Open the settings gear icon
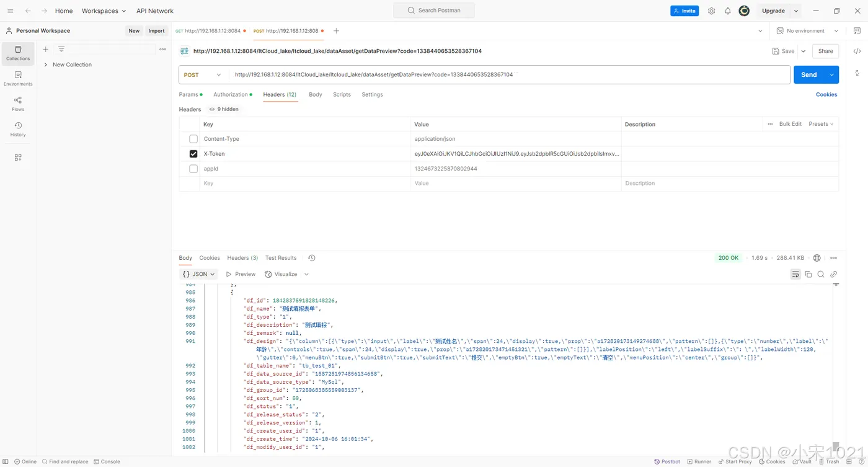Screen dimensions: 868x467 pos(711,11)
